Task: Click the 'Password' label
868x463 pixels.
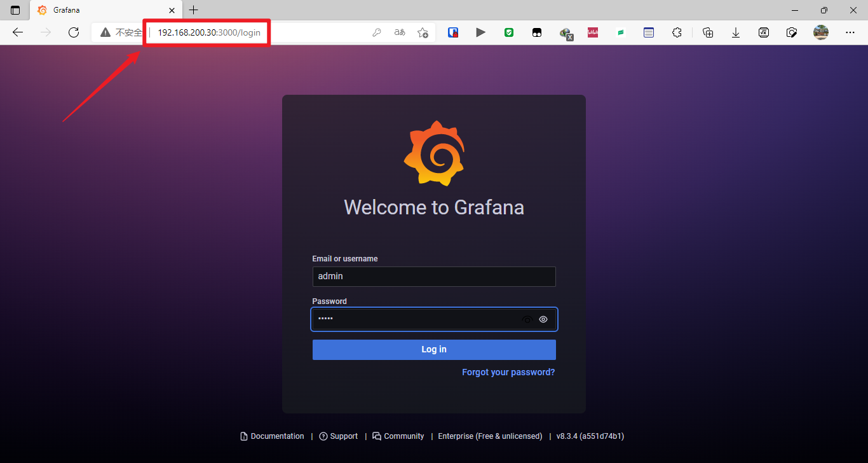Action: point(330,301)
